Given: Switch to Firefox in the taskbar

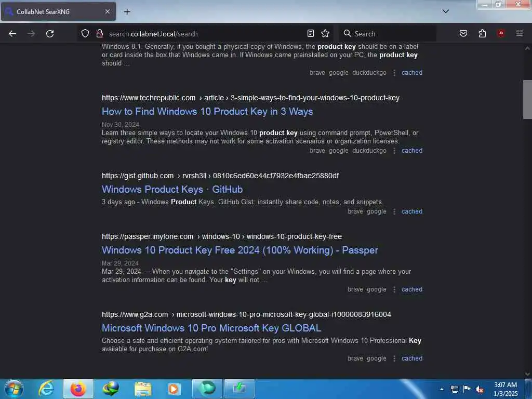Looking at the screenshot, I should (x=78, y=389).
